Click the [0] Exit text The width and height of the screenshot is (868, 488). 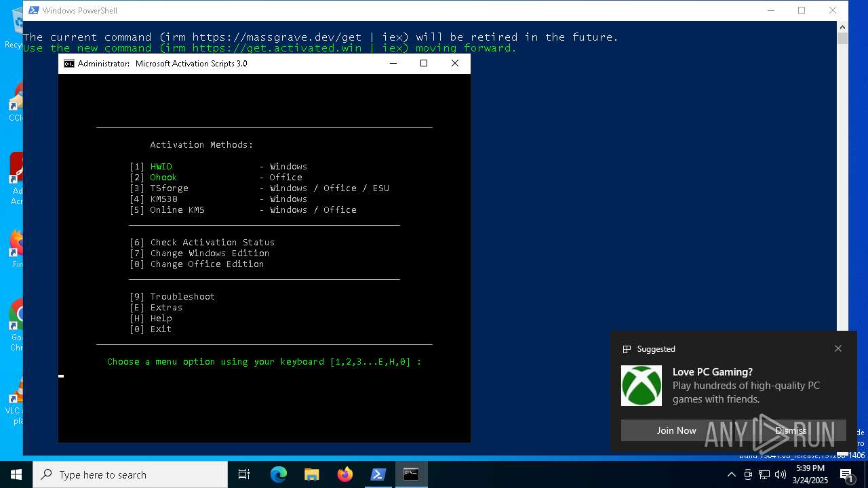pos(151,329)
